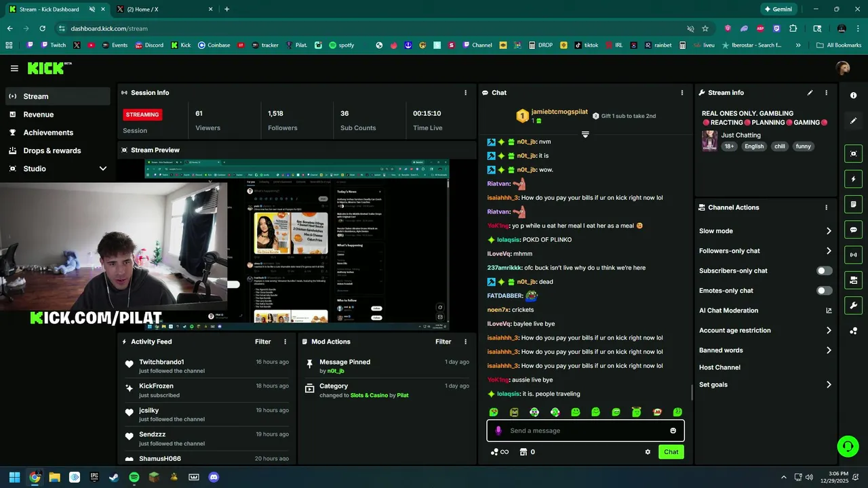868x488 pixels.
Task: Open the hamburger navigation menu
Action: (x=14, y=68)
